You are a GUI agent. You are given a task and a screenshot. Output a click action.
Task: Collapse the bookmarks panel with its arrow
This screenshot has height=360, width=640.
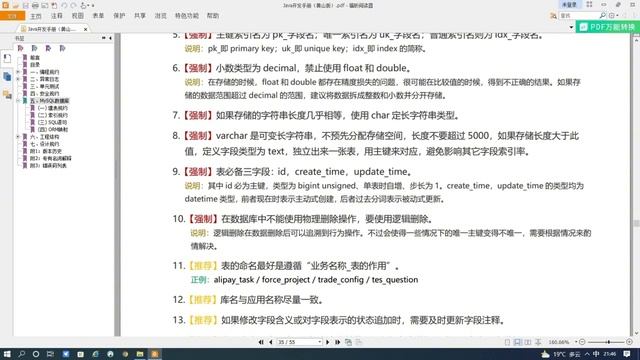tap(110, 38)
